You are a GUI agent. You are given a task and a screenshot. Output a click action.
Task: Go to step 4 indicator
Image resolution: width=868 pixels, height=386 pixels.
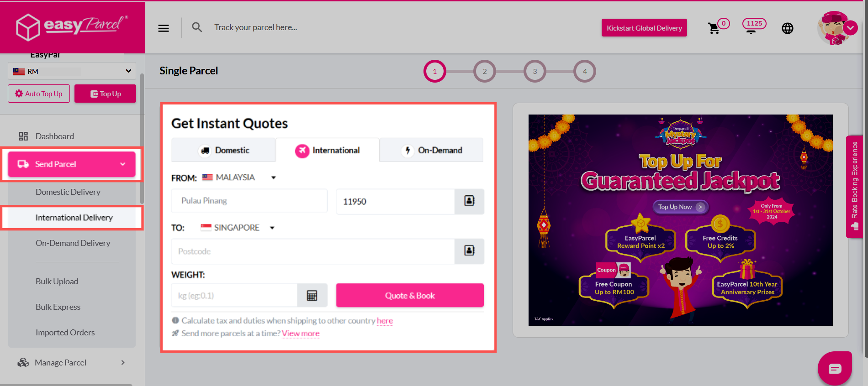coord(585,71)
